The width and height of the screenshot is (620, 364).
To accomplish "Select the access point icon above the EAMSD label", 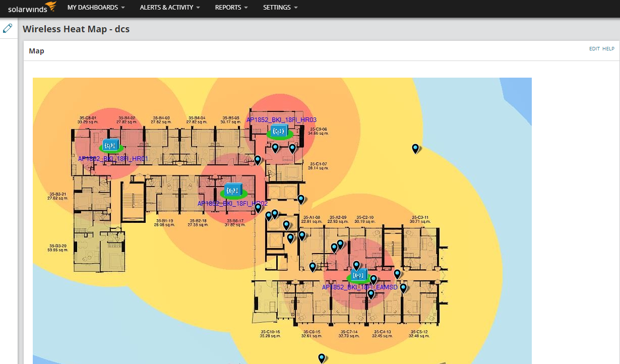I will 359,276.
